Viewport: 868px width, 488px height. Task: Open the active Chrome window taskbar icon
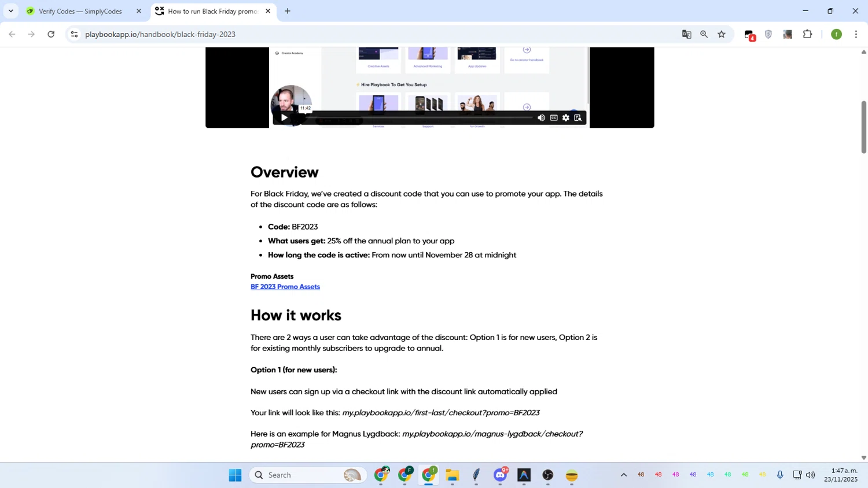[x=429, y=475]
